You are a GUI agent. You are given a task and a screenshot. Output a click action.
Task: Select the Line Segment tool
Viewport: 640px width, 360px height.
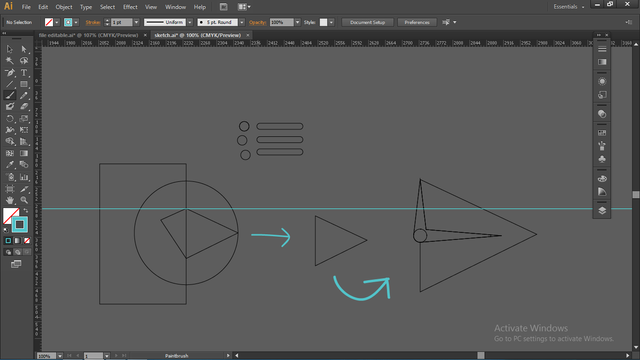point(10,84)
